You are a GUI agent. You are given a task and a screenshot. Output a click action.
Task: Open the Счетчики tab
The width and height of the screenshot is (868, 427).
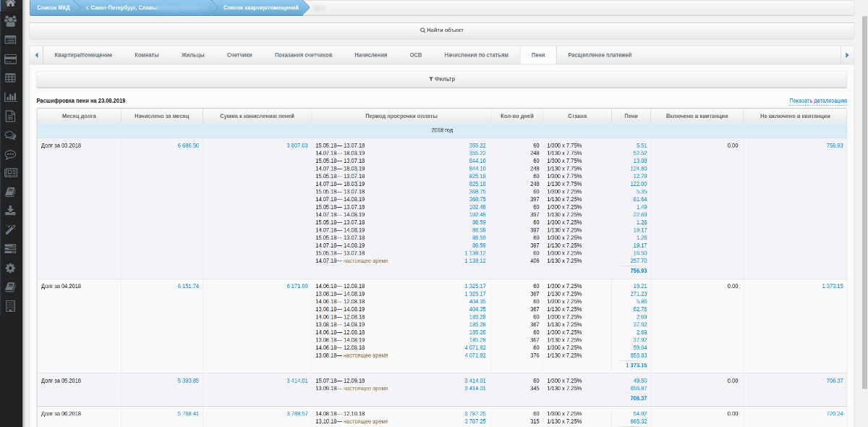click(239, 55)
